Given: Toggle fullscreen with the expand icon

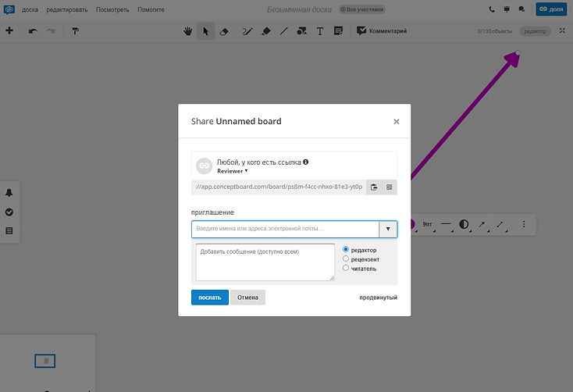Looking at the screenshot, I should point(562,30).
